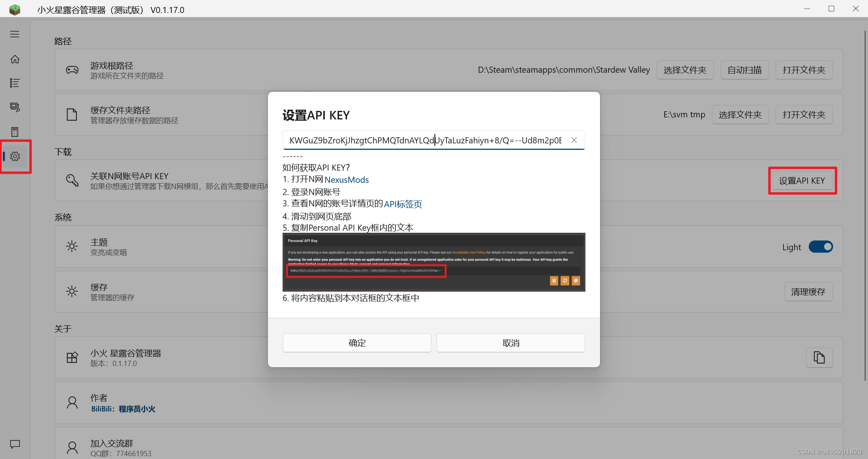Go to the Home sidebar icon
The height and width of the screenshot is (459, 868).
tap(15, 59)
